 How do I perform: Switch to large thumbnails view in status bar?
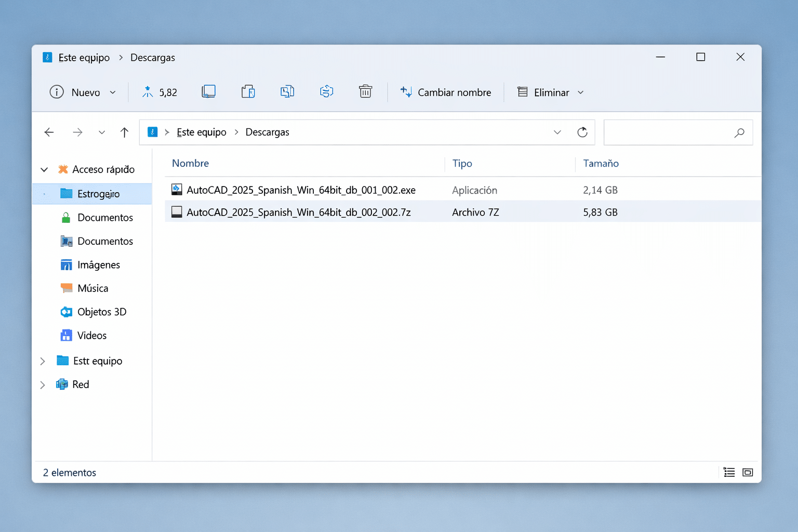pos(748,472)
